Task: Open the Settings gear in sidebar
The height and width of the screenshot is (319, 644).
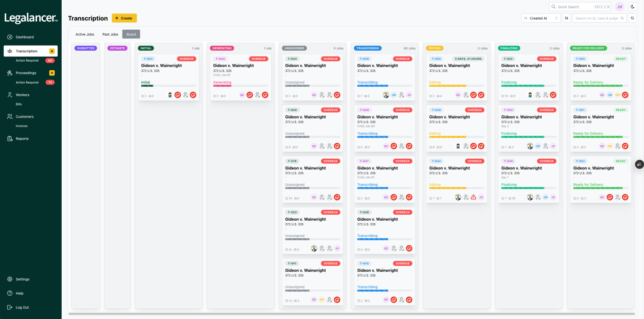Action: (10, 279)
